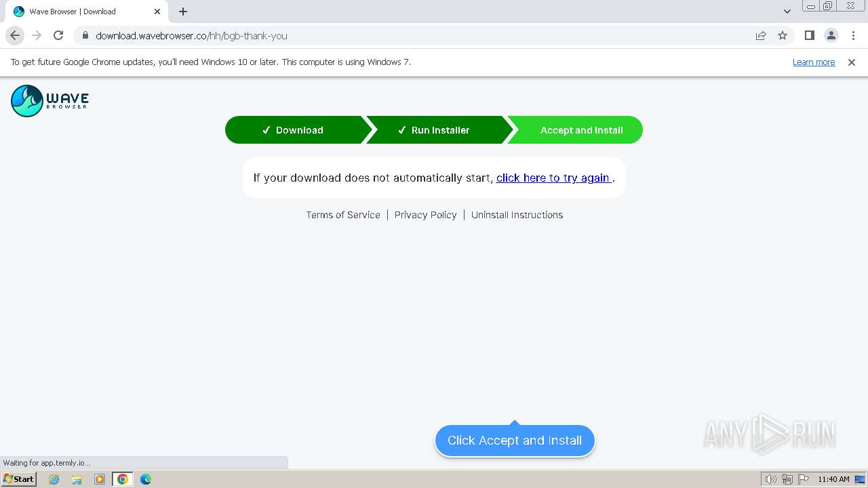Viewport: 868px width, 488px height.
Task: Dismiss the Chrome update notification bar
Action: click(x=852, y=62)
